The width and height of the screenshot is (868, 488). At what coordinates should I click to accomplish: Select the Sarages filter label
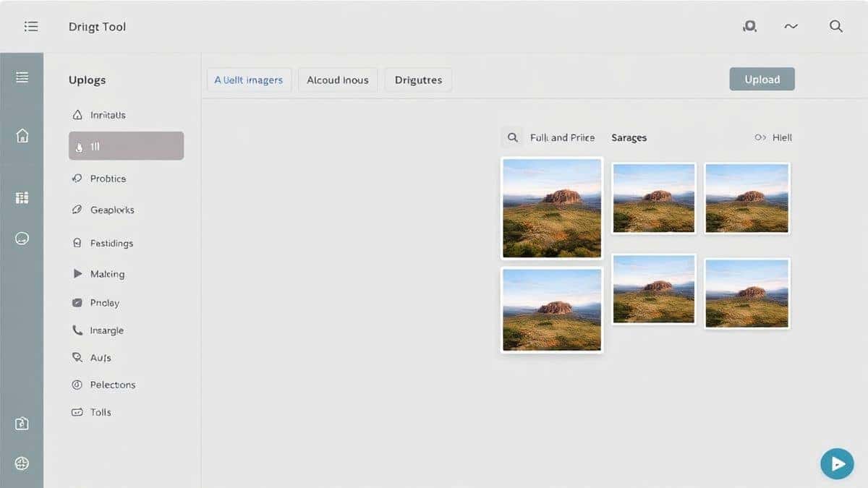coord(629,137)
